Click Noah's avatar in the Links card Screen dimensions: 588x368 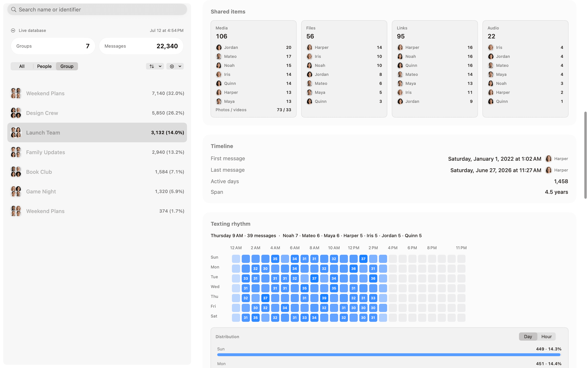pos(400,56)
